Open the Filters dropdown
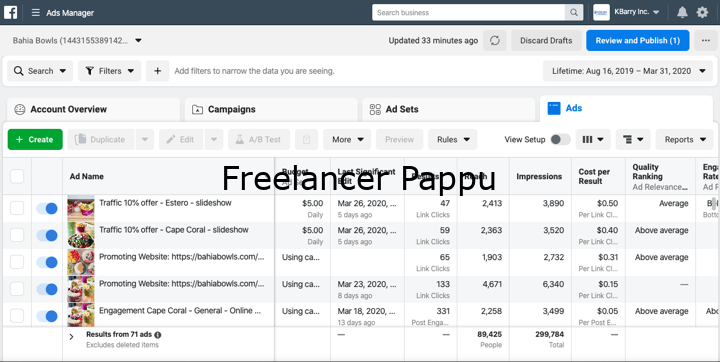 [x=109, y=71]
